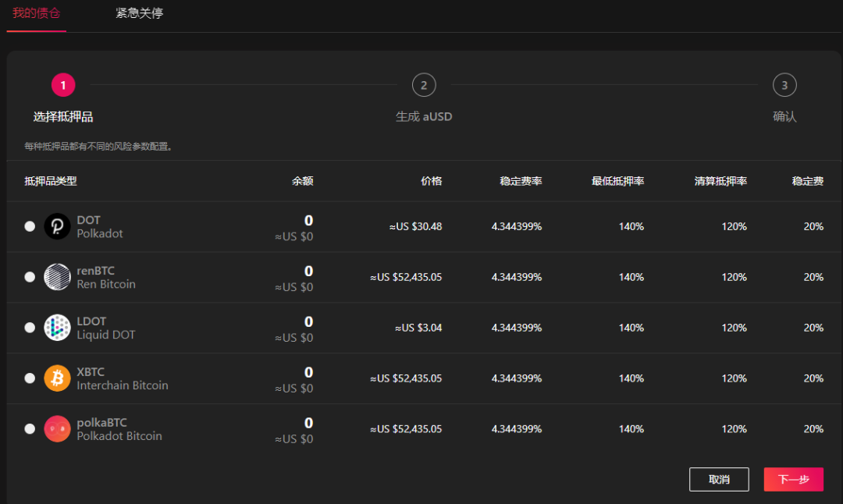Click 每种抵押品都有不同的风险参数配置 description text
The width and height of the screenshot is (843, 504).
[98, 147]
